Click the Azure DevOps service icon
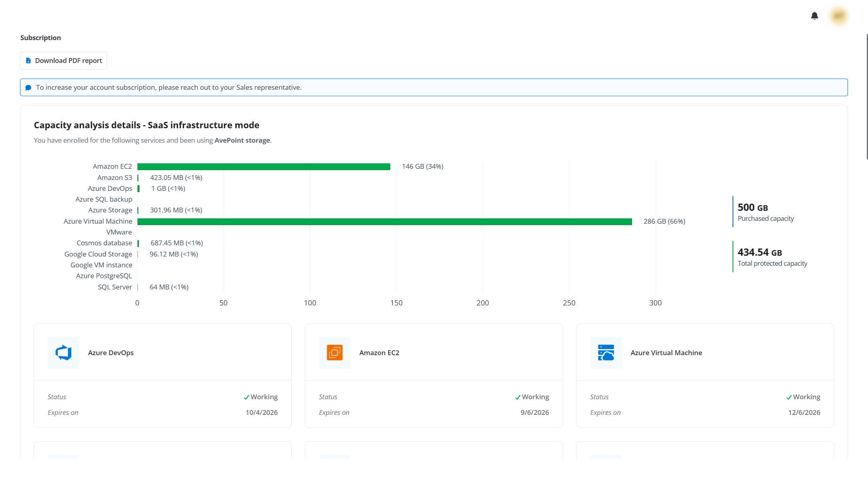 point(63,353)
